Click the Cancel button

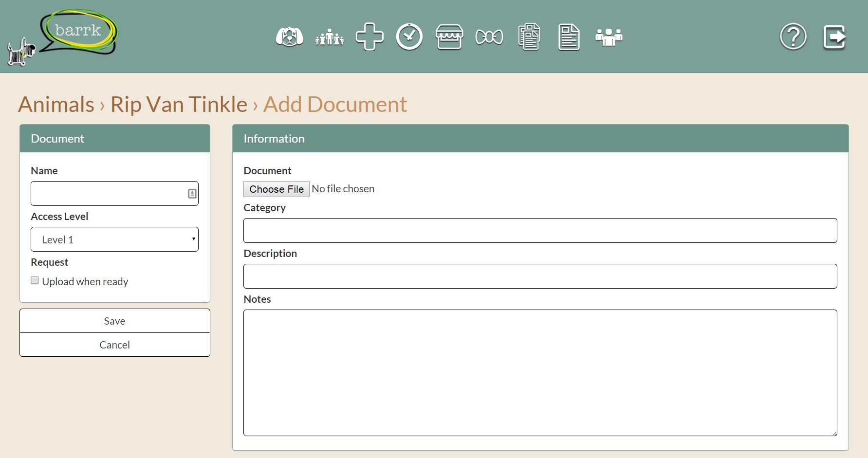click(115, 345)
